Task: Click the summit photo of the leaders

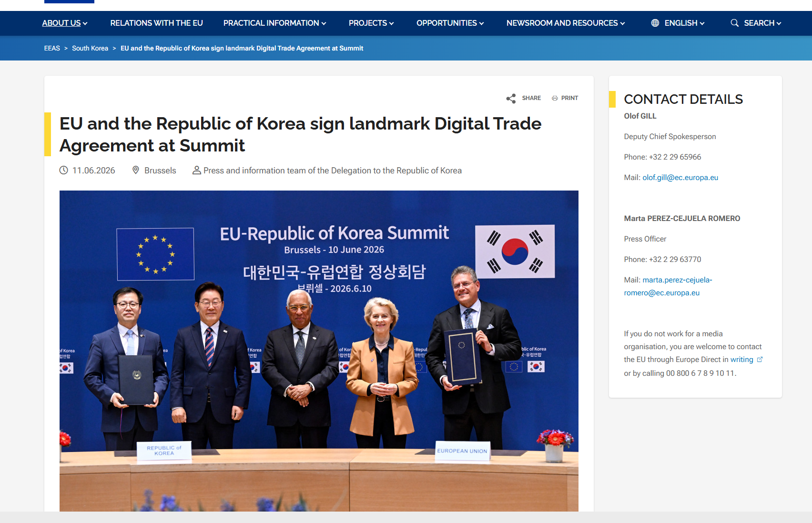Action: 319,351
